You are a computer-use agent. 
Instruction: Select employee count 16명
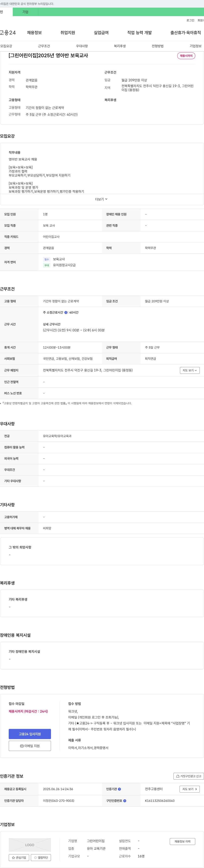[141, 856]
